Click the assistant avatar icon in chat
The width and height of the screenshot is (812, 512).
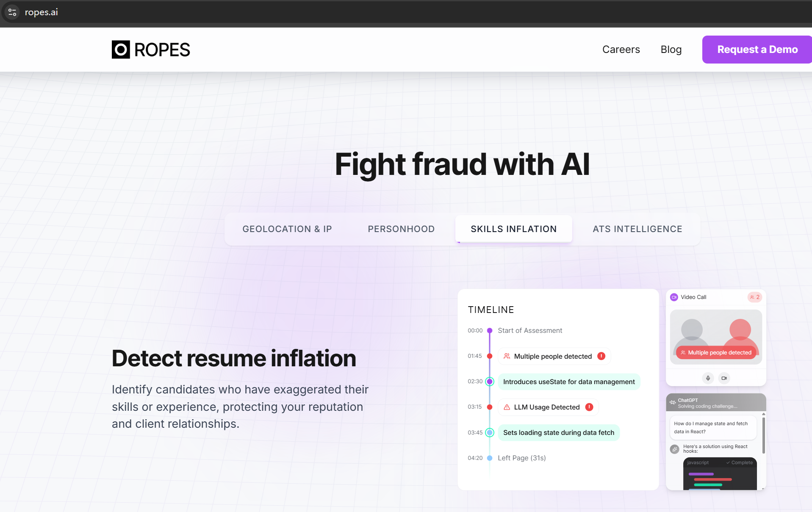[x=675, y=449]
